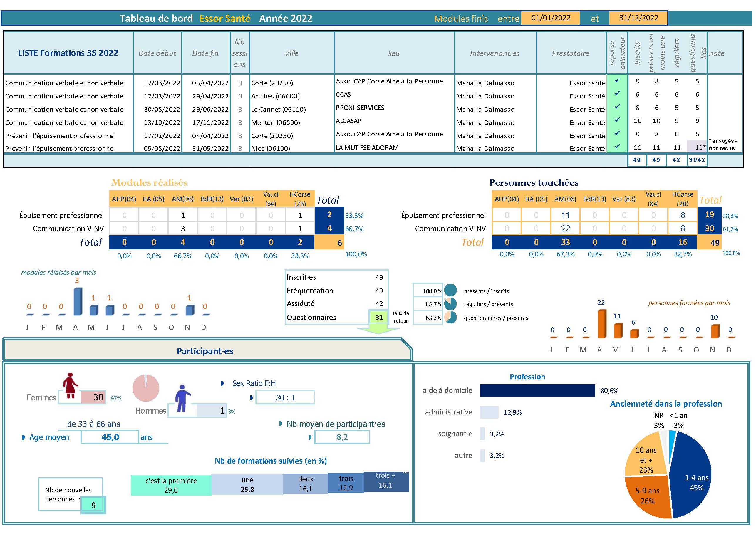Viewport: 756px width, 544px height.
Task: Click the Modules réalisés grand total 6
Action: pos(329,242)
